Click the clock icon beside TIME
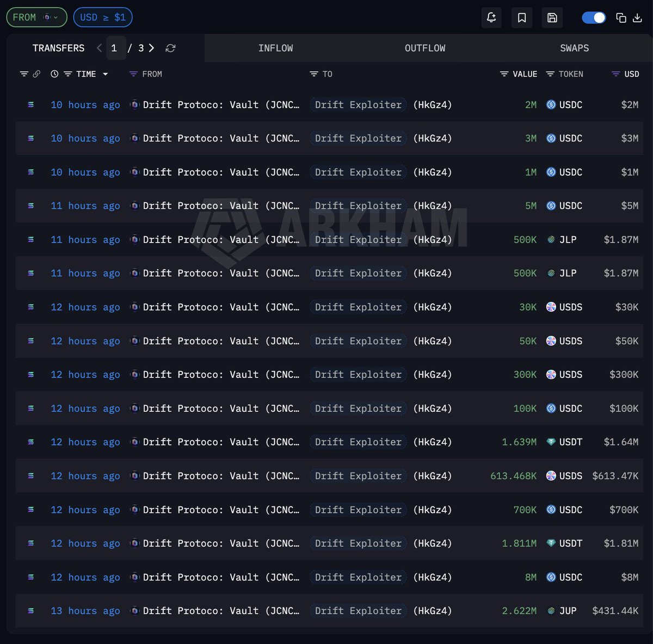653x644 pixels. pyautogui.click(x=54, y=74)
